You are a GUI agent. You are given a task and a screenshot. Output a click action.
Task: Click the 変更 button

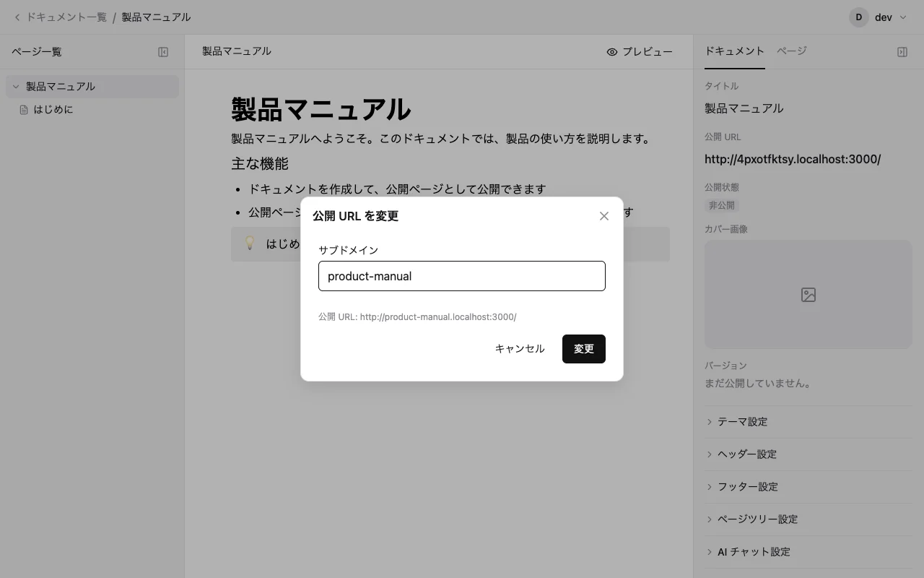coord(584,349)
